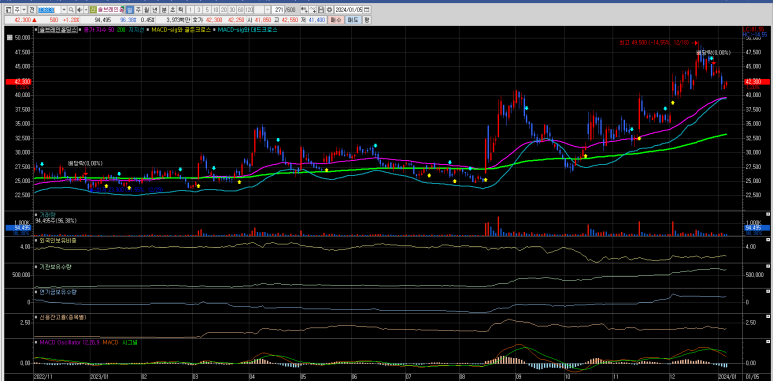Select the 일 daily period button

coord(130,10)
